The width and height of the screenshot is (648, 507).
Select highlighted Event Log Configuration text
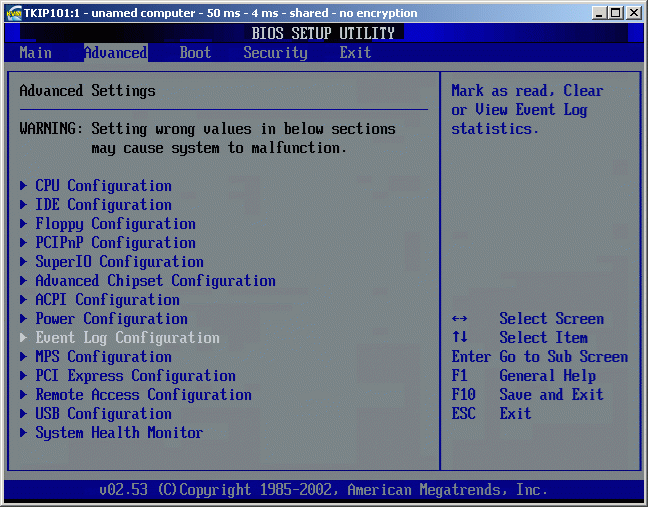coord(127,338)
